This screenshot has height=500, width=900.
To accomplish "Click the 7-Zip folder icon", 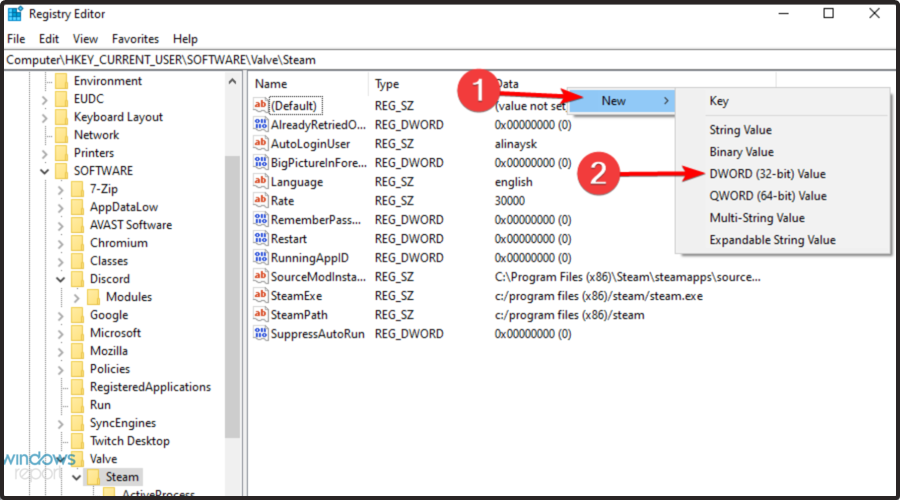I will (x=77, y=189).
